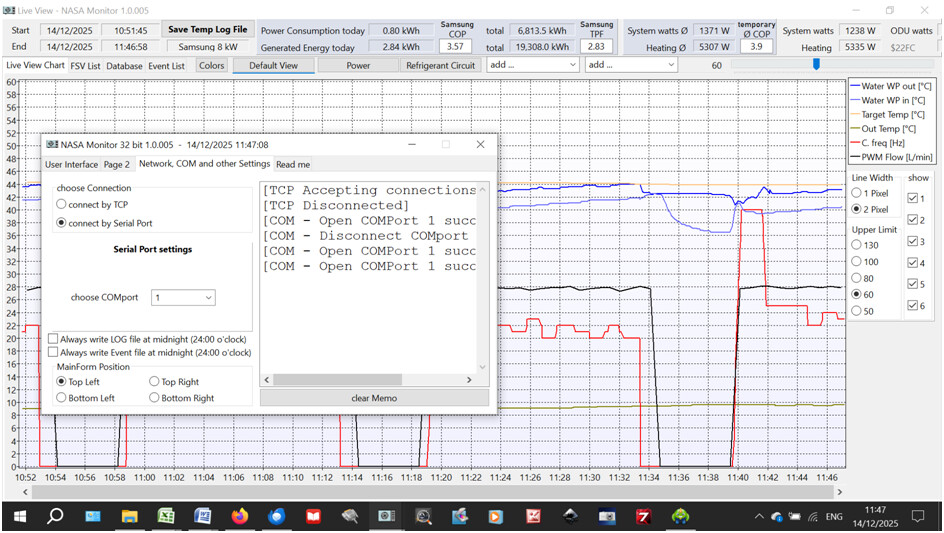Image resolution: width=944 pixels, height=533 pixels.
Task: Open taskbar search magnifier
Action: pos(56,516)
